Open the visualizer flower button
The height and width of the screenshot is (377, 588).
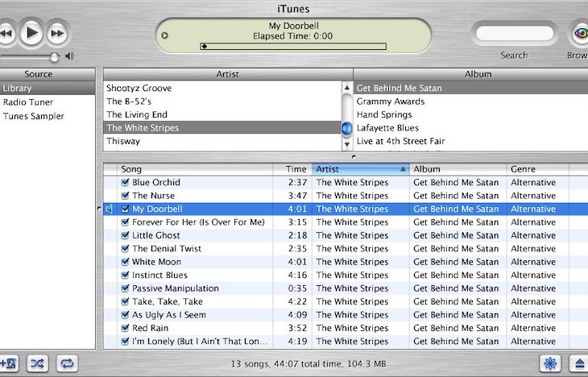point(550,363)
